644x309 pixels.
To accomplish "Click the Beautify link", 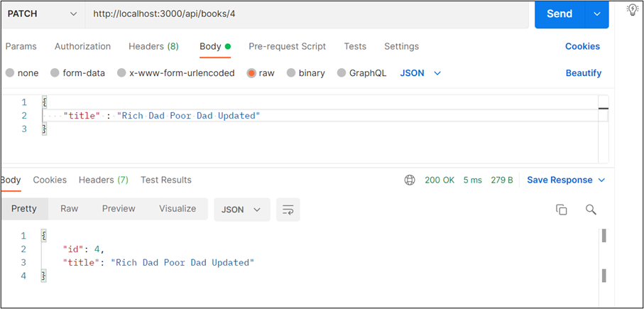I will [583, 73].
